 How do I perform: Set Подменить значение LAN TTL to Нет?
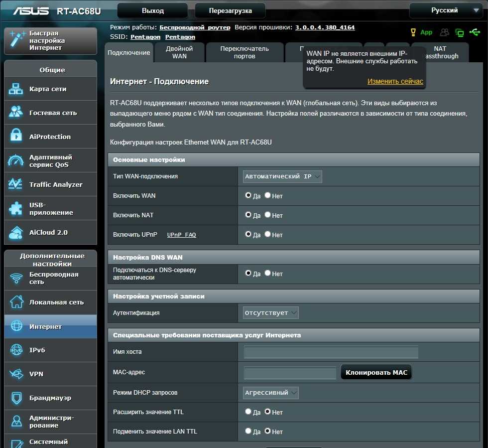[268, 431]
